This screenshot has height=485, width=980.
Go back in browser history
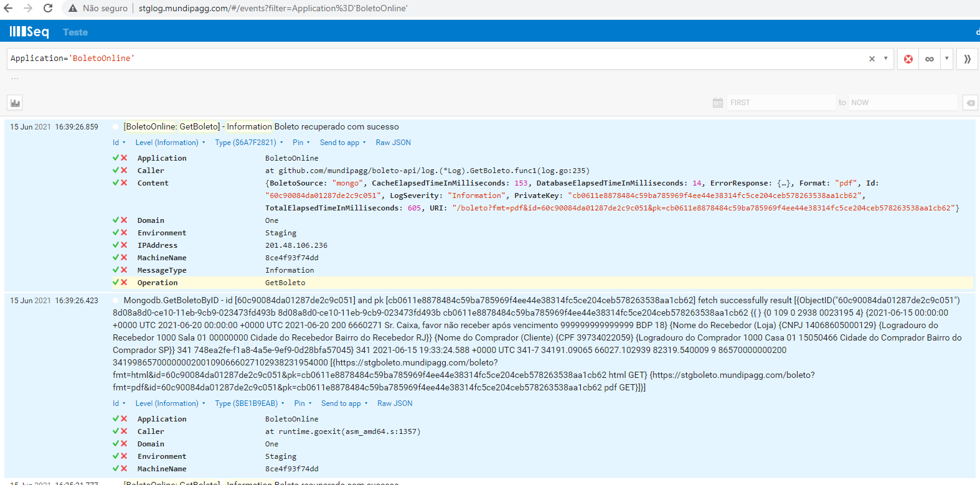[x=8, y=8]
